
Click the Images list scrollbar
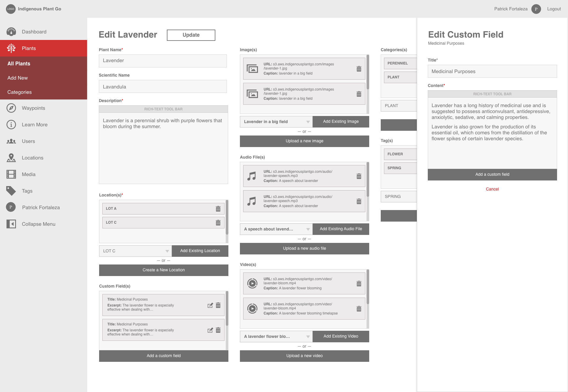(368, 72)
